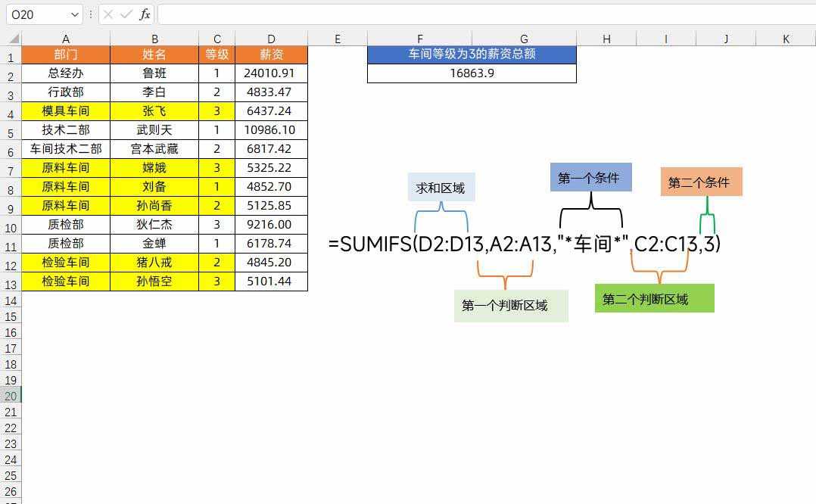
Task: Select the green 第二个判断区域 label box
Action: 654,299
